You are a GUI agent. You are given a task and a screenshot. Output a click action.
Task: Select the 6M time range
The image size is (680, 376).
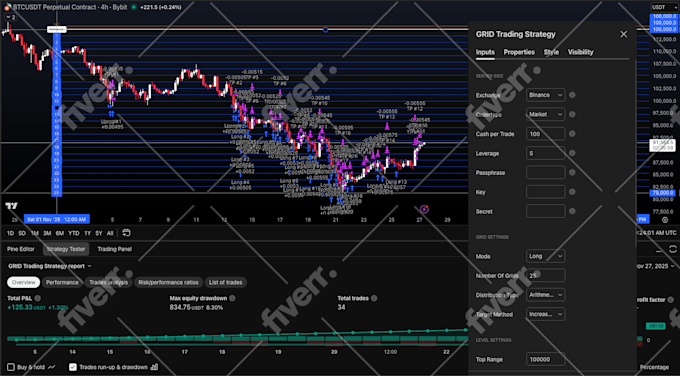click(59, 233)
